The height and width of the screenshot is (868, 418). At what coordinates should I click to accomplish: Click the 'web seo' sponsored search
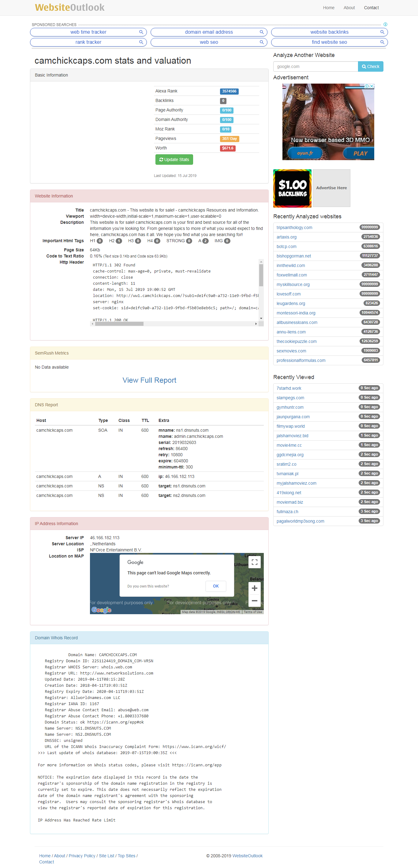209,42
